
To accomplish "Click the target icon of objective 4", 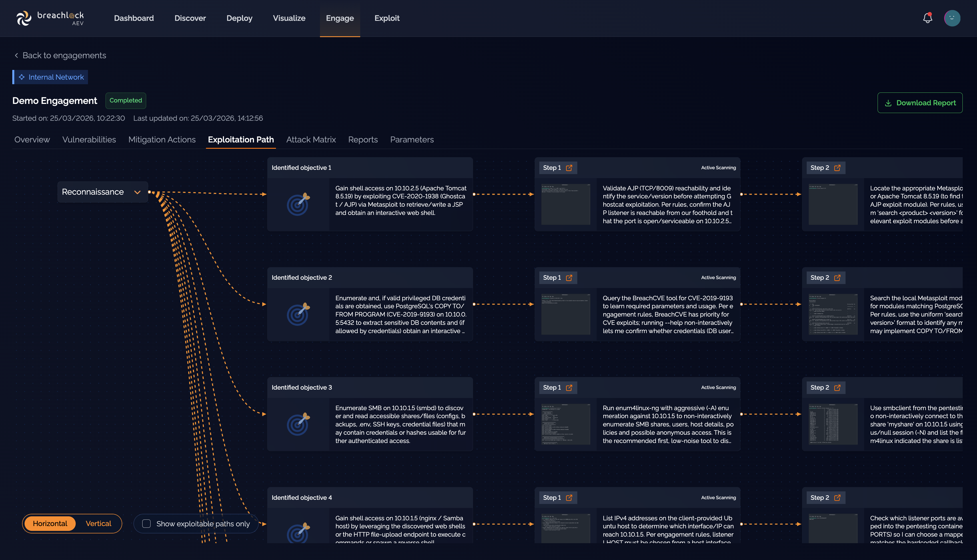I will point(298,532).
